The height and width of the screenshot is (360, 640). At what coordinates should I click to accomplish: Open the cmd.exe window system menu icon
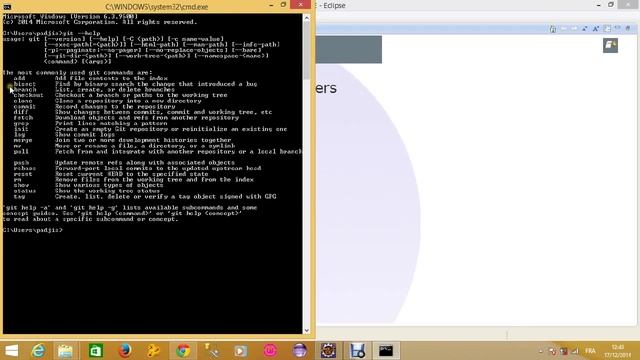(x=7, y=7)
